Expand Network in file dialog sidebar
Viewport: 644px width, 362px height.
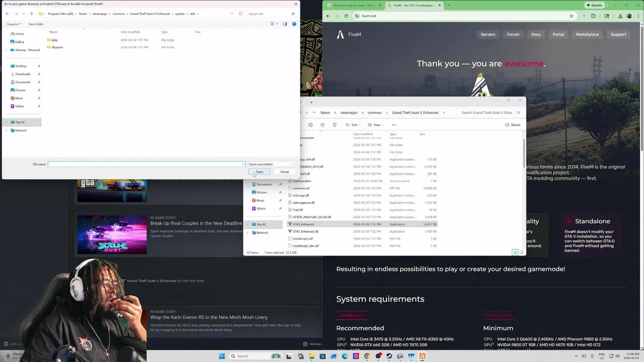pyautogui.click(x=6, y=130)
